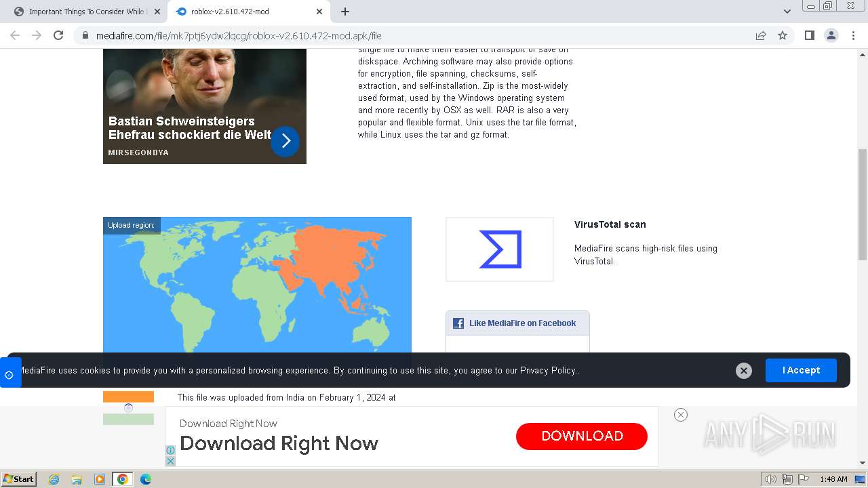Viewport: 868px width, 488px height.
Task: Close the bottom ad banner
Action: pyautogui.click(x=681, y=415)
